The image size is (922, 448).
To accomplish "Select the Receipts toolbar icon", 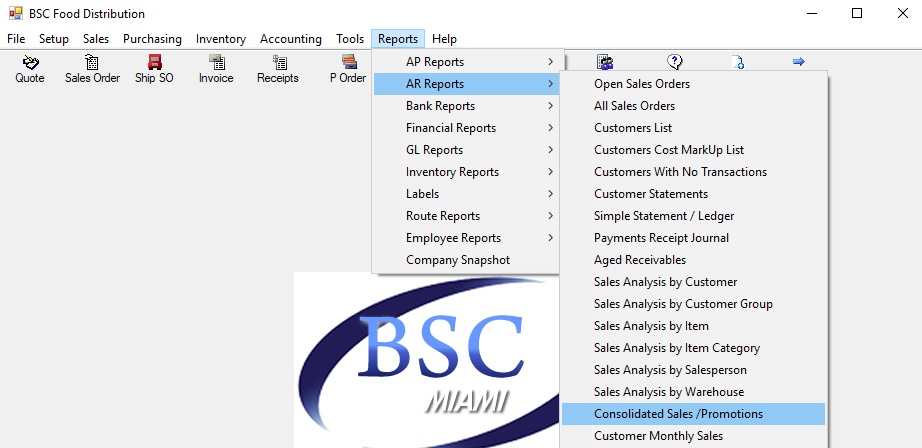I will tap(278, 62).
